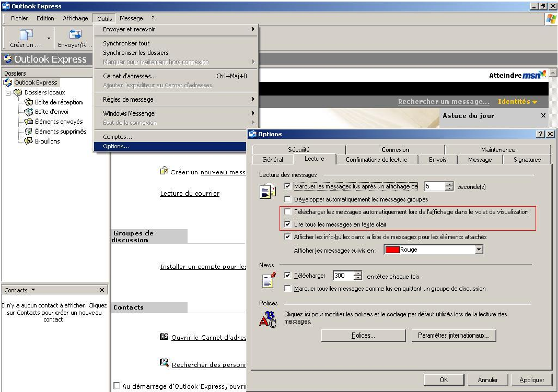Image resolution: width=558 pixels, height=392 pixels.
Task: Toggle the News Télécharger checkbox
Action: coord(287,276)
